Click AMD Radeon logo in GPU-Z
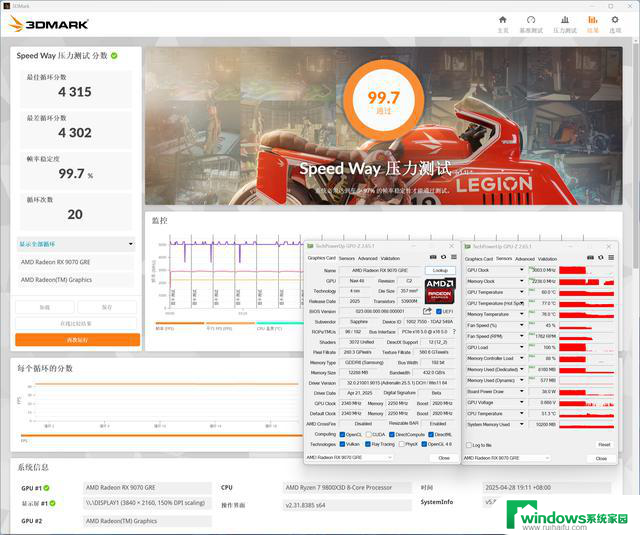The height and width of the screenshot is (535, 640). pos(440,291)
